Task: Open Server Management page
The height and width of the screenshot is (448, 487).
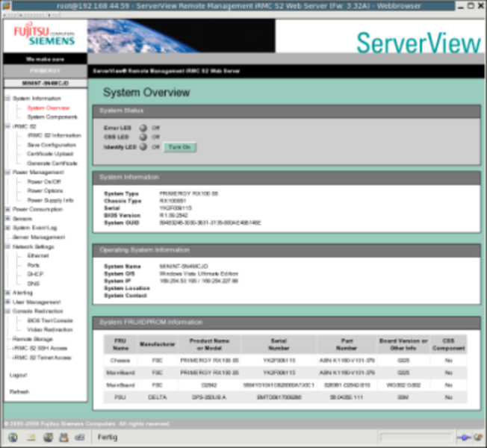Action: pos(39,237)
